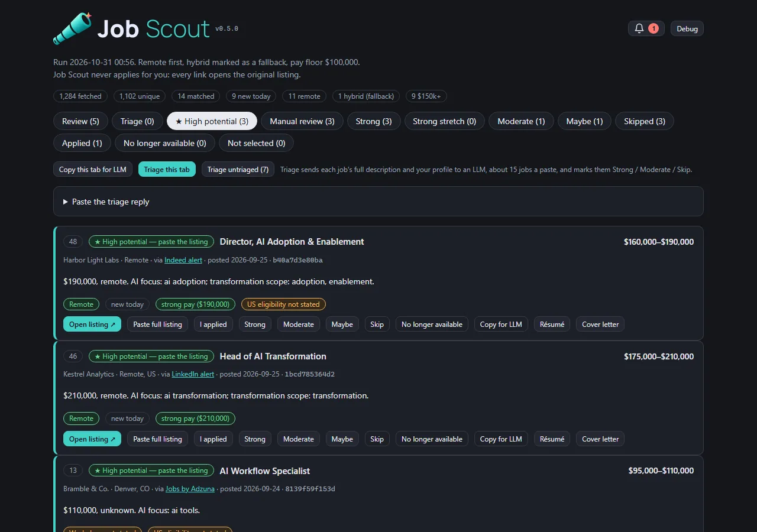Open the No longer available (0) tab

click(x=165, y=143)
